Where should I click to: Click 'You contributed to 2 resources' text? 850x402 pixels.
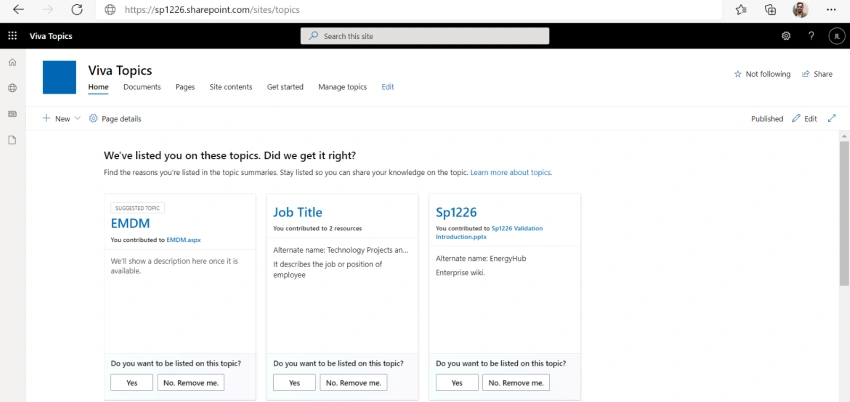(318, 228)
